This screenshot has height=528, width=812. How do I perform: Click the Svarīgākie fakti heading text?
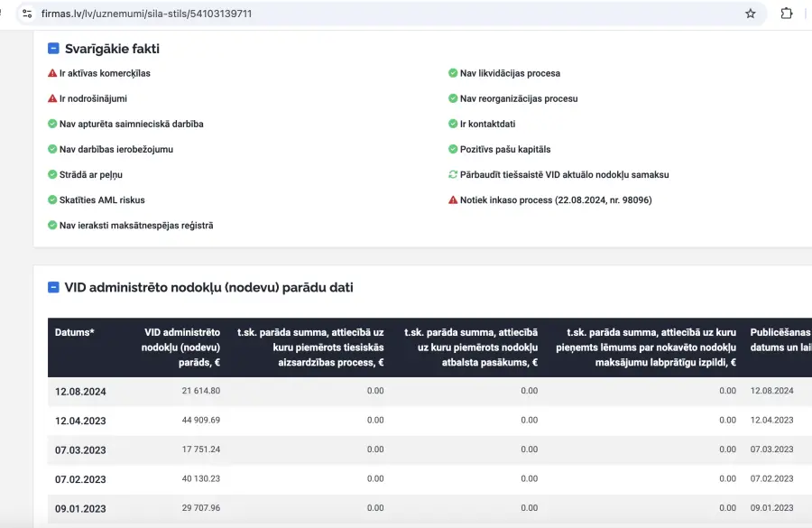point(113,49)
